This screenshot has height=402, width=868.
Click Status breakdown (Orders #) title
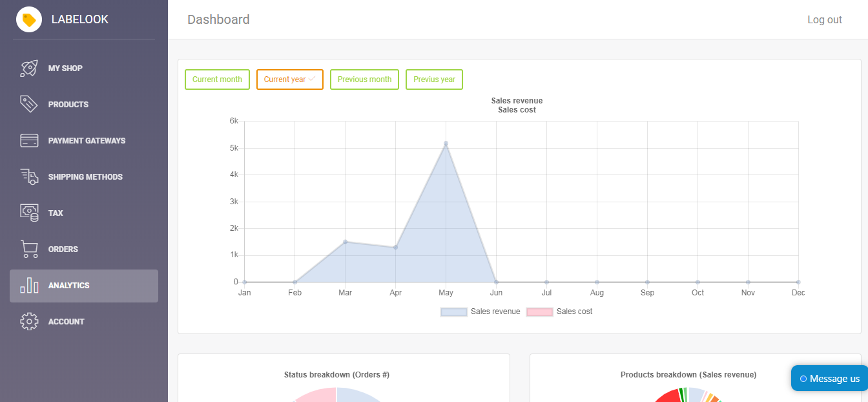[336, 375]
